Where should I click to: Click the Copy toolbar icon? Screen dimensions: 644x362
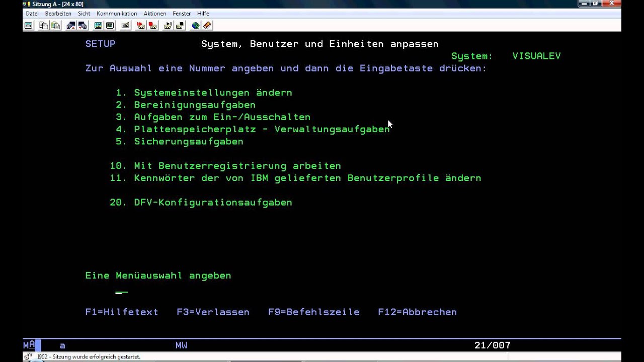[44, 25]
